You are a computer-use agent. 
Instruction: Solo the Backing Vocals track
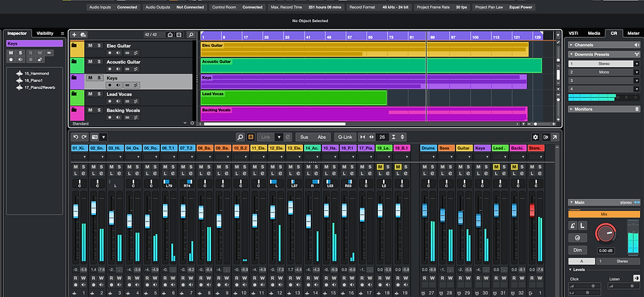(99, 110)
